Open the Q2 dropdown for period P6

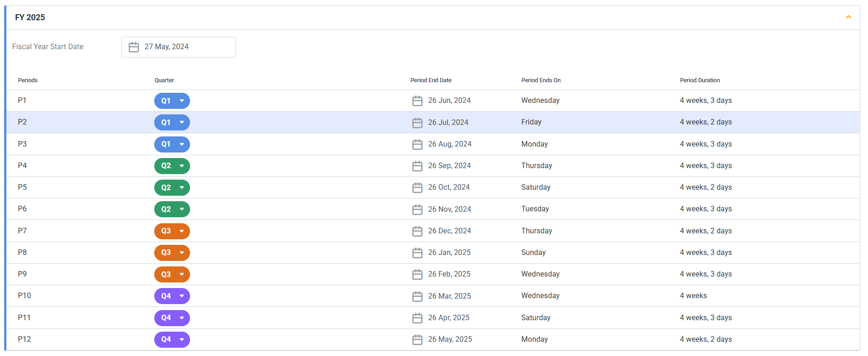point(172,209)
